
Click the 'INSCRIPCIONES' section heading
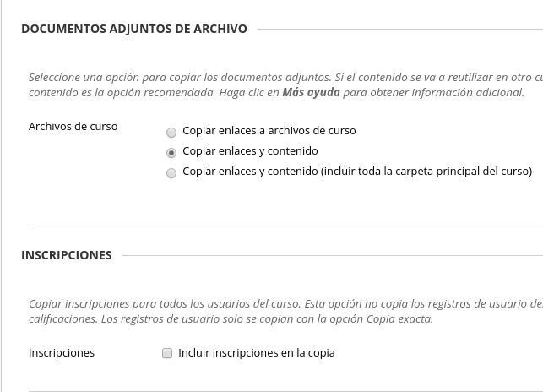67,255
